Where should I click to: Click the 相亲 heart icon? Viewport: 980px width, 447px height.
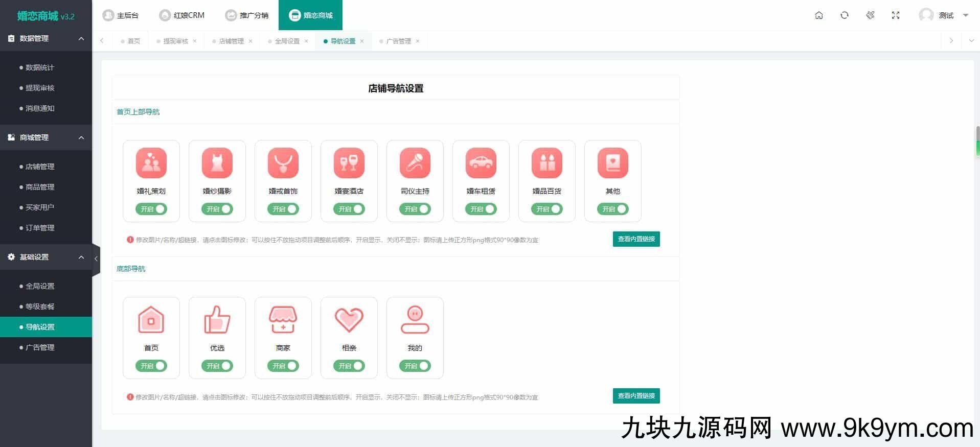tap(349, 320)
